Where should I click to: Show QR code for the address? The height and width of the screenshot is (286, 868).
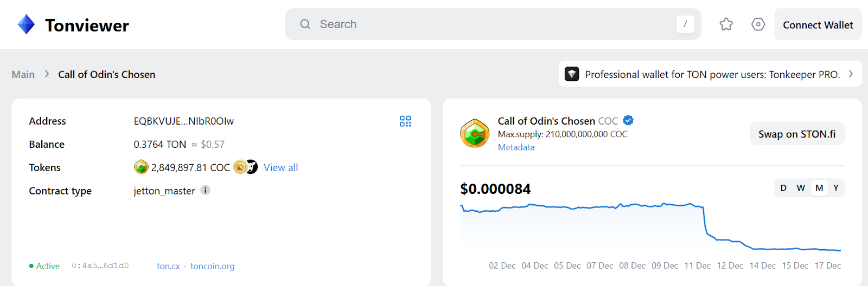[405, 121]
